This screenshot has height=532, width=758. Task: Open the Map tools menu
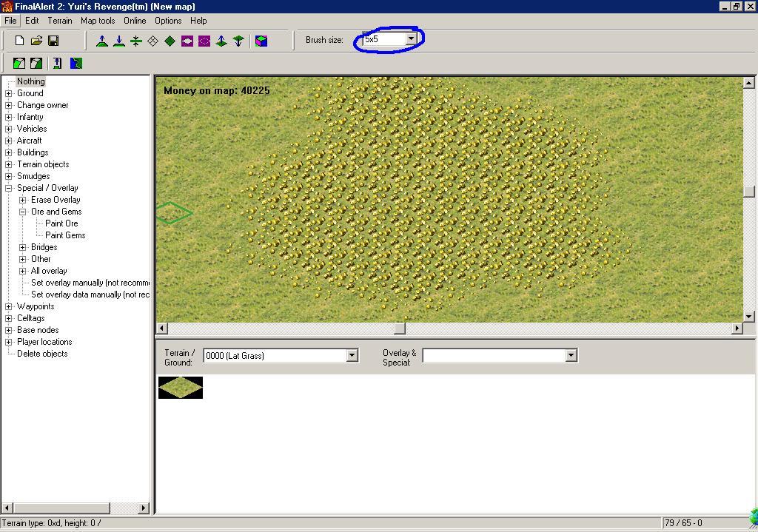pyautogui.click(x=97, y=21)
